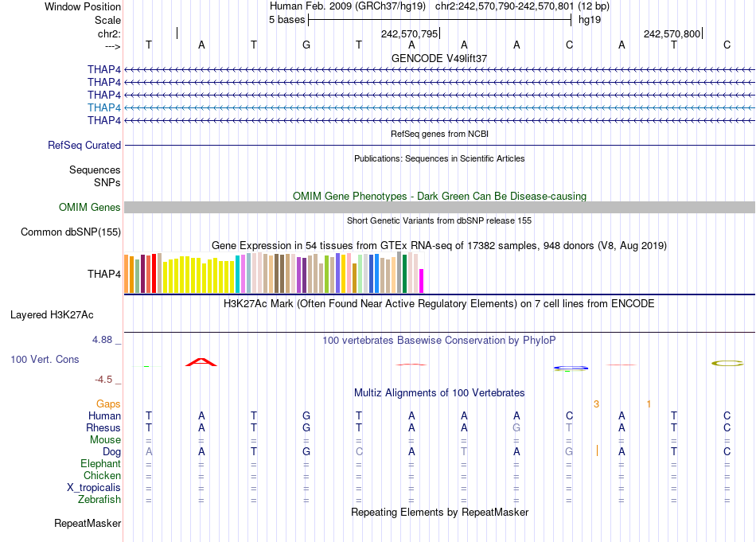Screen dimensions: 756x542
Task: Click the dark green bar in GTEx chart
Action: point(404,274)
